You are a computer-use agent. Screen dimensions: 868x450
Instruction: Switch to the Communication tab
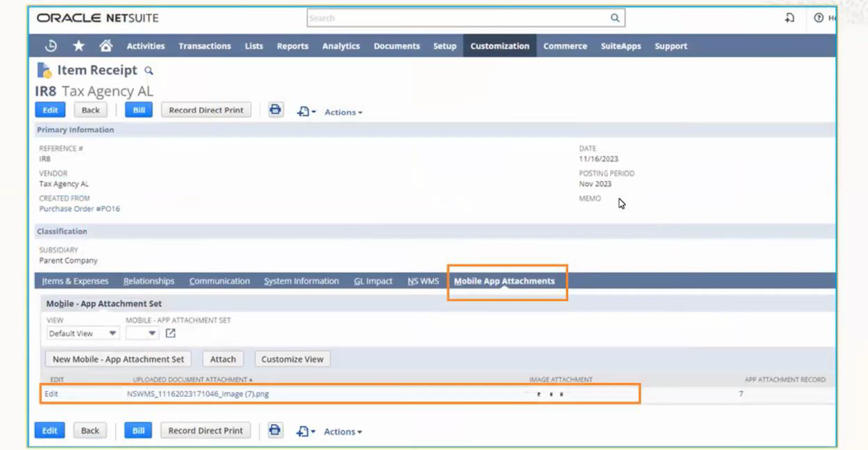[x=219, y=281]
